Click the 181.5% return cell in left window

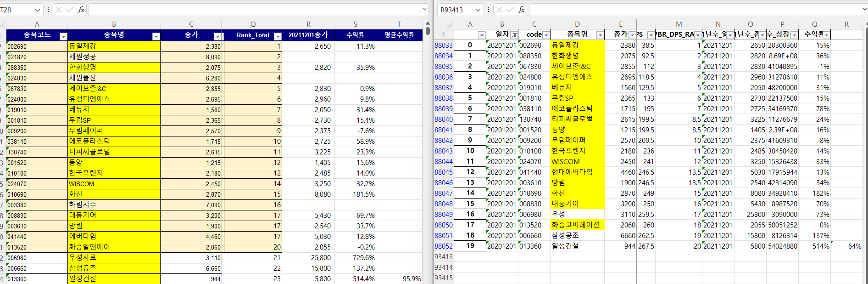pos(355,194)
